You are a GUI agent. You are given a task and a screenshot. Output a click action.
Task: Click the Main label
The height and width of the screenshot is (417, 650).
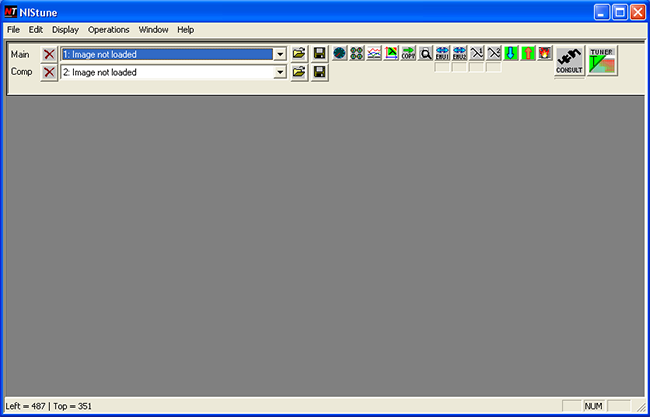pos(20,54)
